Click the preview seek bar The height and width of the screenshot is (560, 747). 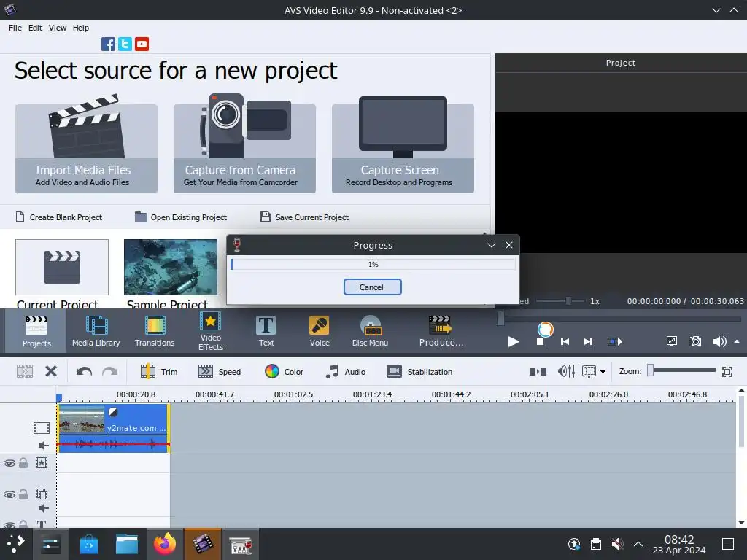(x=619, y=319)
